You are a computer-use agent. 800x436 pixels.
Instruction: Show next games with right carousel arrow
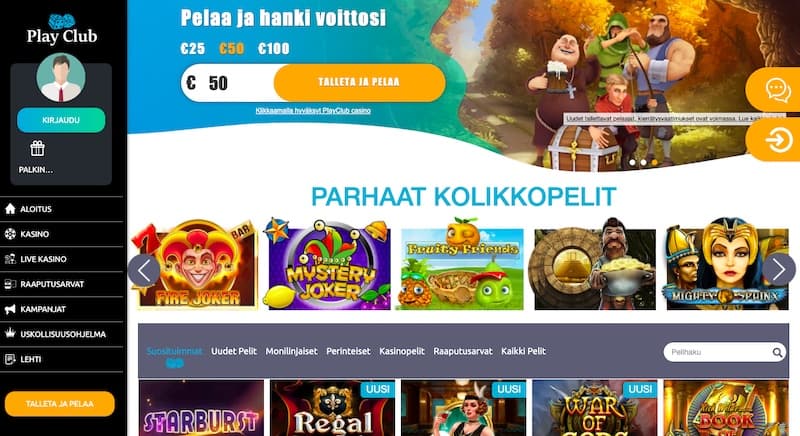tap(779, 269)
